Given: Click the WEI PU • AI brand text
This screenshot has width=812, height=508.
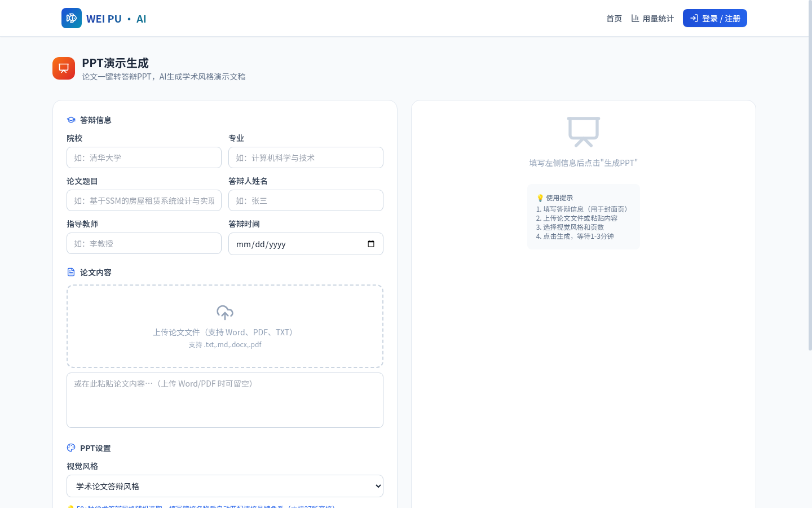Looking at the screenshot, I should (116, 19).
